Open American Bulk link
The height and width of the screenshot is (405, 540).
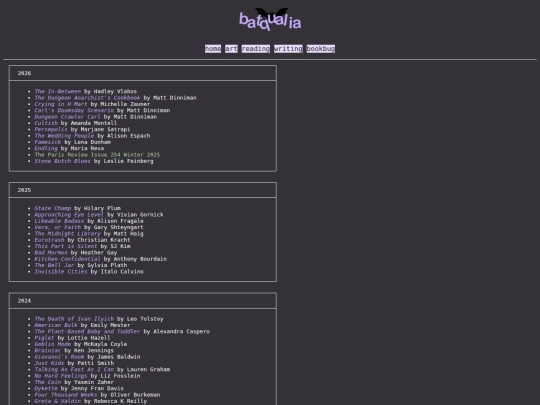point(56,325)
